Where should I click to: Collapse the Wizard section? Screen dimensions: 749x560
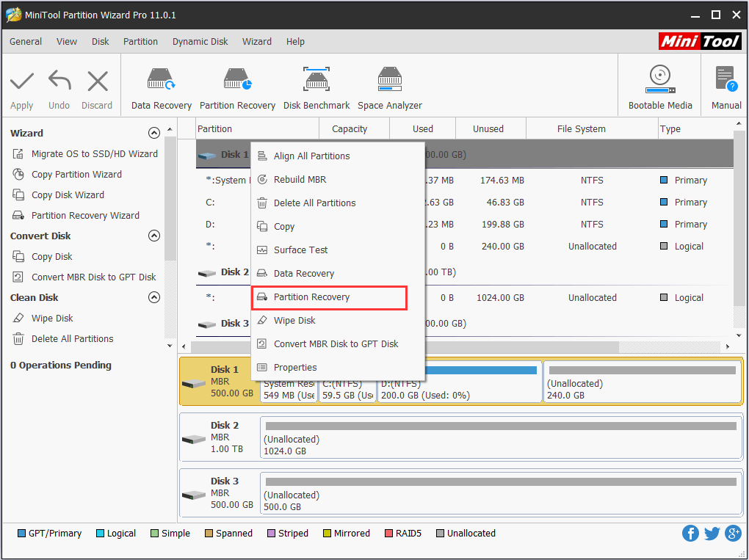click(x=153, y=133)
